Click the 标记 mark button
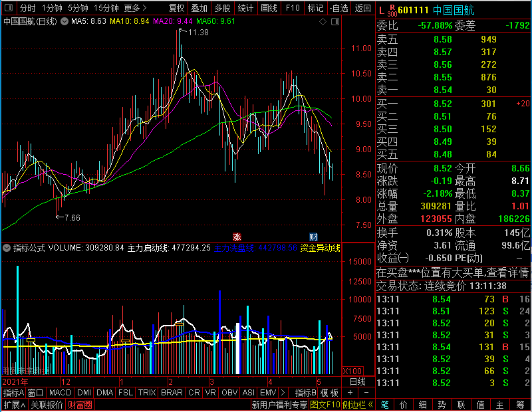 [315, 8]
